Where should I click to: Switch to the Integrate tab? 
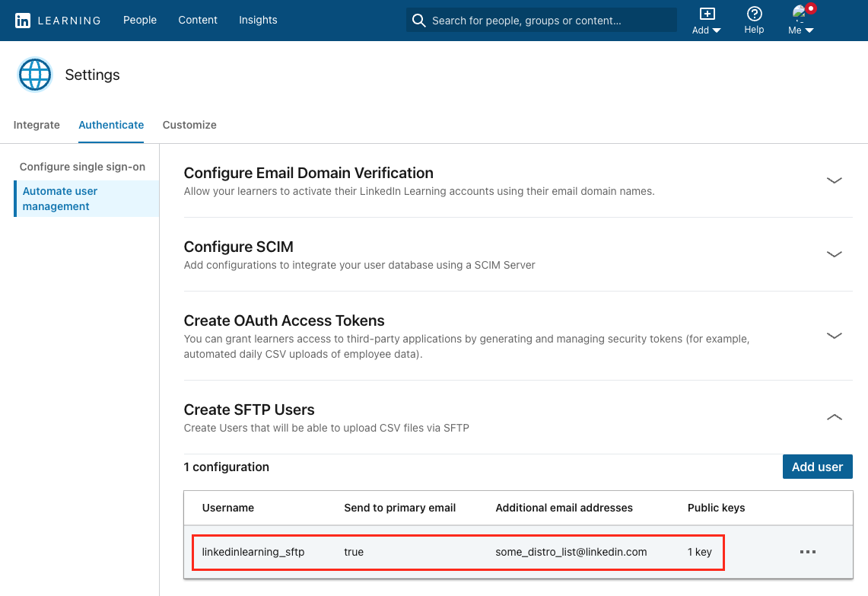pos(36,124)
